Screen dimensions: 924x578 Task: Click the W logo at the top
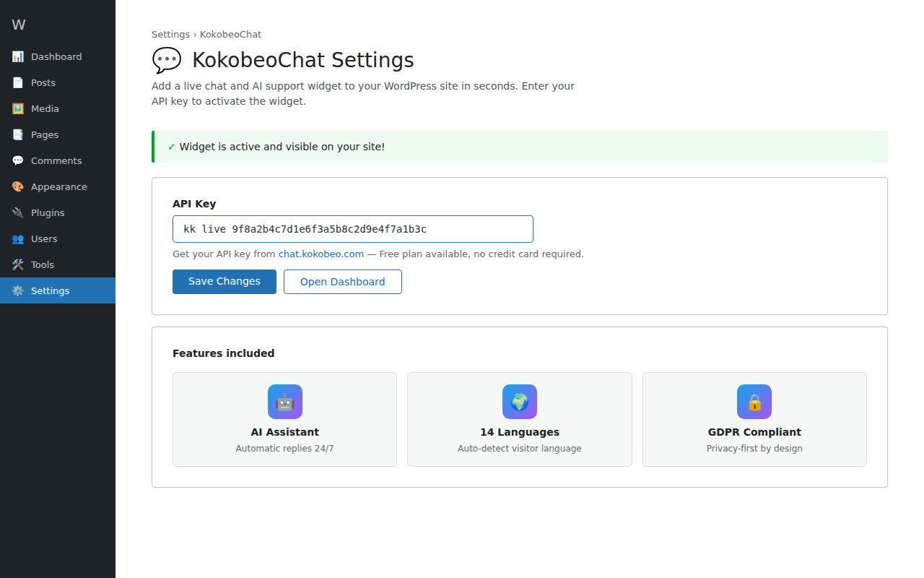coord(18,24)
